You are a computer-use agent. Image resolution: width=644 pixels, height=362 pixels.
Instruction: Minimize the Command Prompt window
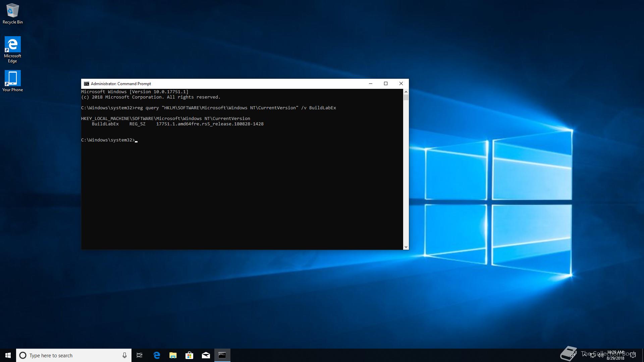(x=371, y=84)
